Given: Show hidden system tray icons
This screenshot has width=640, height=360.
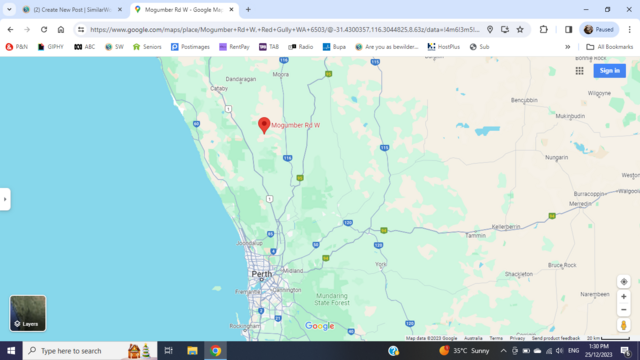Looking at the screenshot, I should [503, 351].
